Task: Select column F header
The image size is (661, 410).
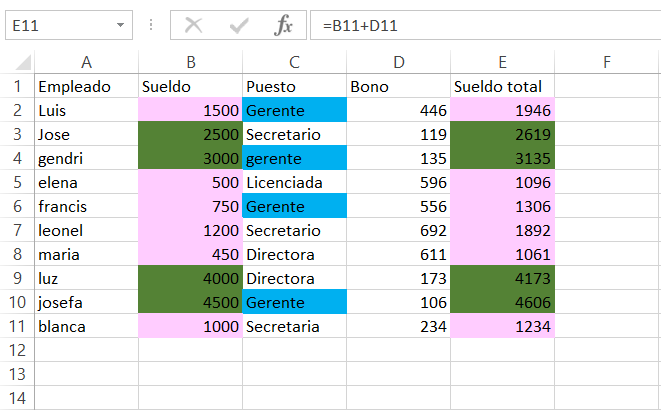Action: [607, 62]
